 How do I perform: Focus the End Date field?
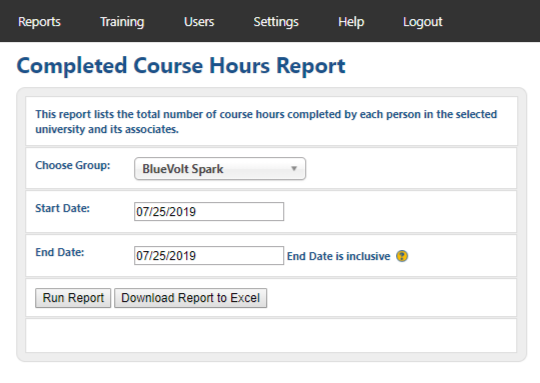[x=209, y=256]
